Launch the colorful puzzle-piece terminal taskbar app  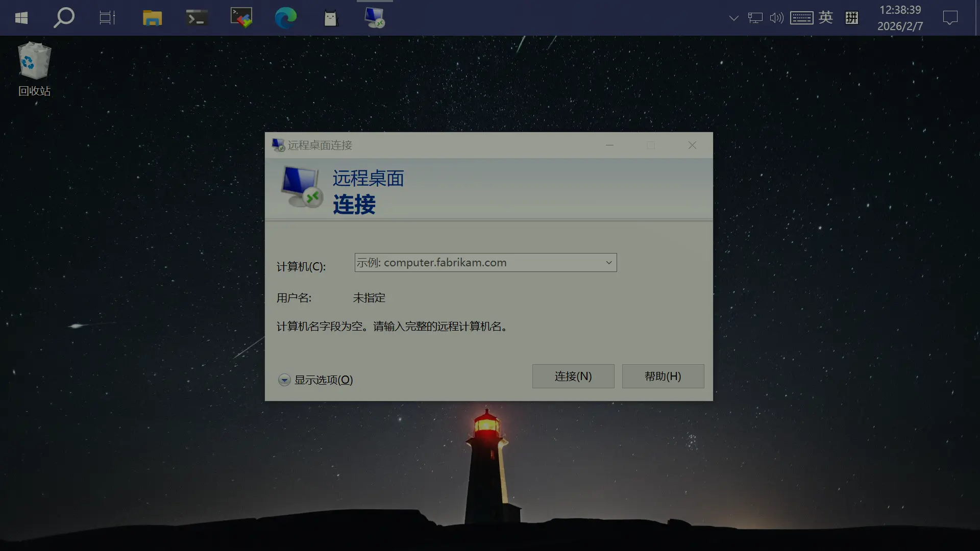tap(241, 17)
